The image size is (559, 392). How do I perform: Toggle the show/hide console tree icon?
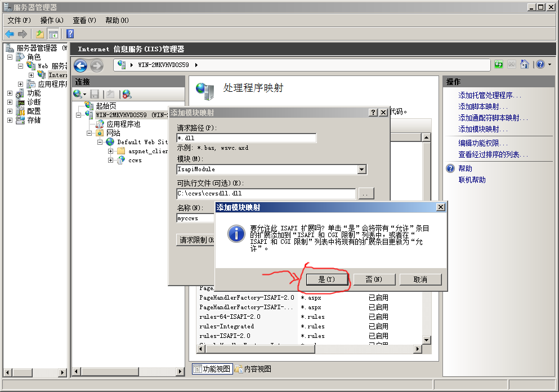53,34
